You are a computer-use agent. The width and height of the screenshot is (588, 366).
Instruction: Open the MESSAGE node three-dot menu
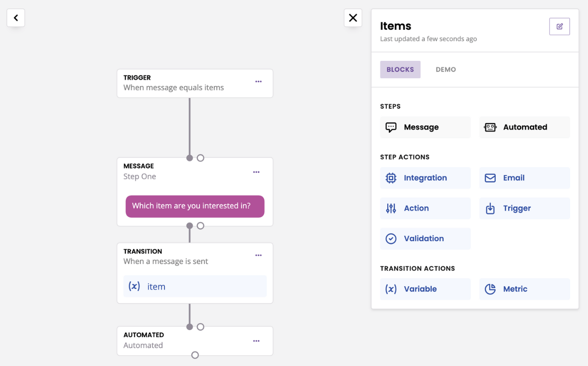coord(256,172)
